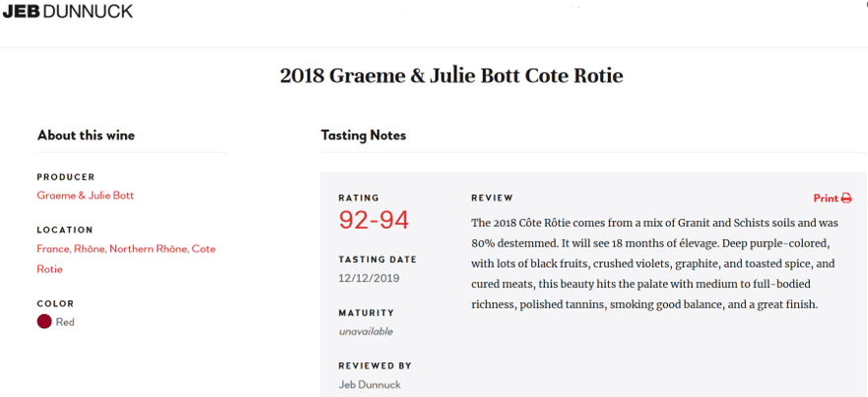This screenshot has height=397, width=868.
Task: Click the Red color label
Action: [65, 322]
